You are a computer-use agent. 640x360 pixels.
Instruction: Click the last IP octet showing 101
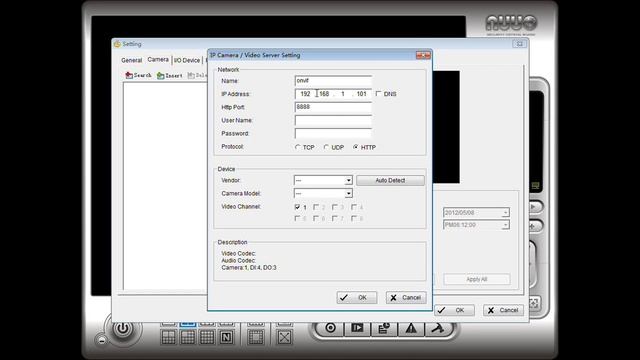click(362, 94)
